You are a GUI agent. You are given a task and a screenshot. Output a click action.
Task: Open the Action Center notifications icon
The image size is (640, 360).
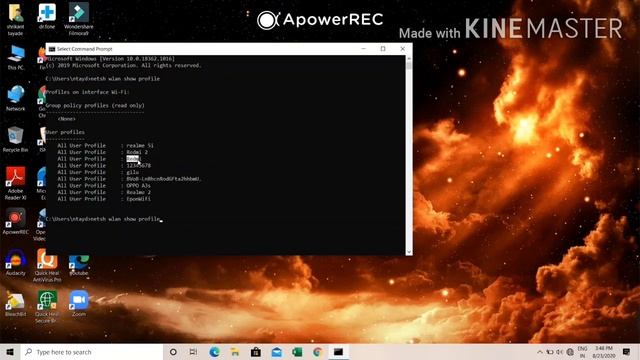tap(627, 352)
